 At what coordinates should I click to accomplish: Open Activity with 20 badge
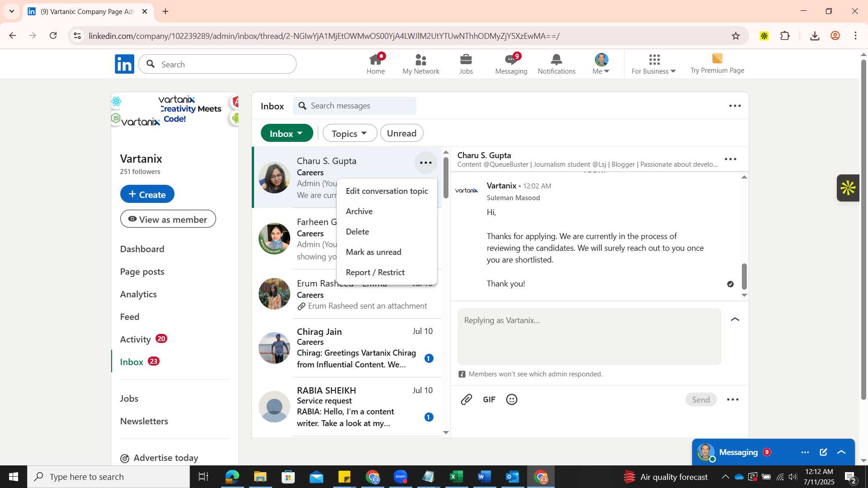tap(144, 339)
